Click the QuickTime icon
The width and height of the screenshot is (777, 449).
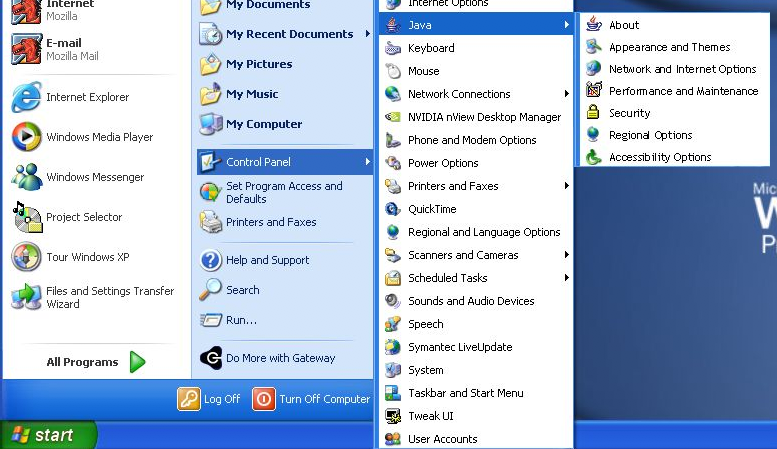point(393,209)
